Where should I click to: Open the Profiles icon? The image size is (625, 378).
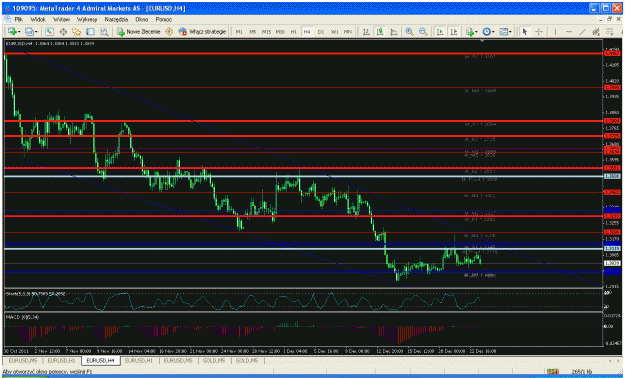pos(29,32)
